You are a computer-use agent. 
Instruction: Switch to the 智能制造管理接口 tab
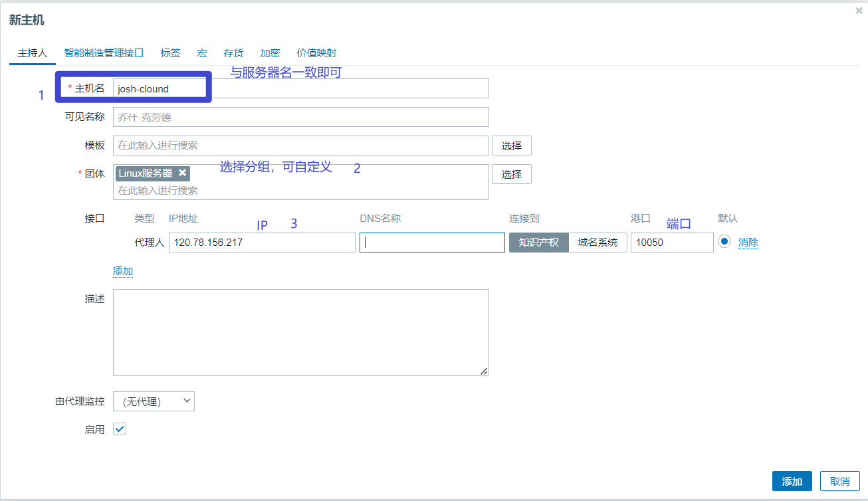coord(104,52)
